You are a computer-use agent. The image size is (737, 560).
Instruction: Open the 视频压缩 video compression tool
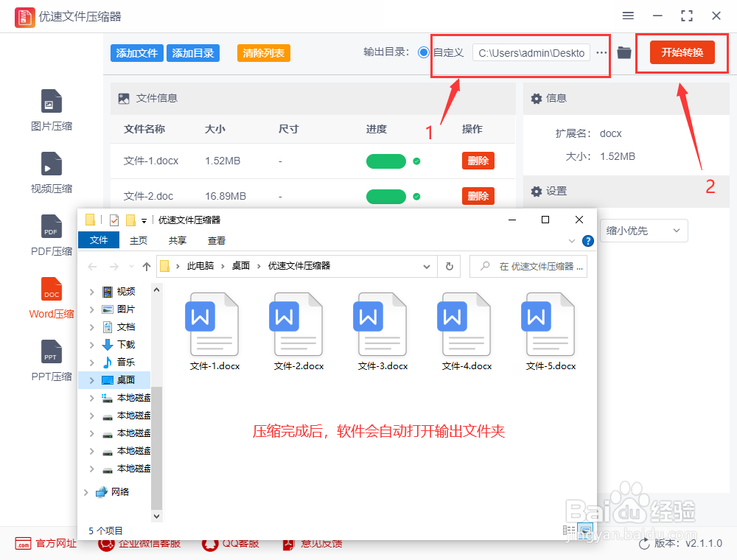(x=52, y=173)
